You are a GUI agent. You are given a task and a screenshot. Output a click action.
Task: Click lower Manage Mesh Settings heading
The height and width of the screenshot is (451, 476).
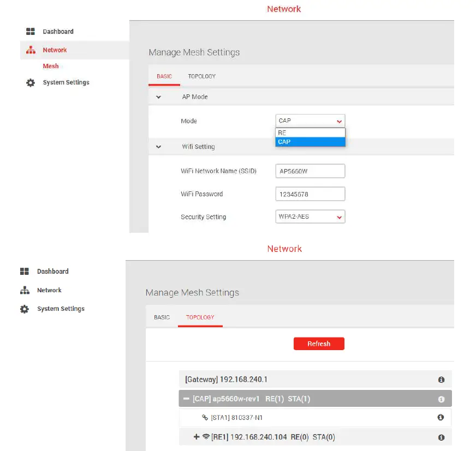[x=192, y=293]
